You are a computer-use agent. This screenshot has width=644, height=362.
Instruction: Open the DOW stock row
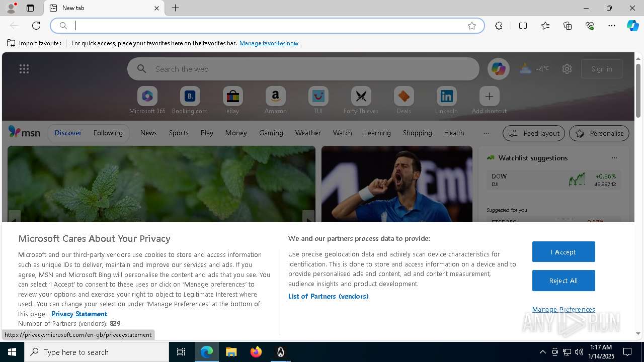(x=553, y=180)
